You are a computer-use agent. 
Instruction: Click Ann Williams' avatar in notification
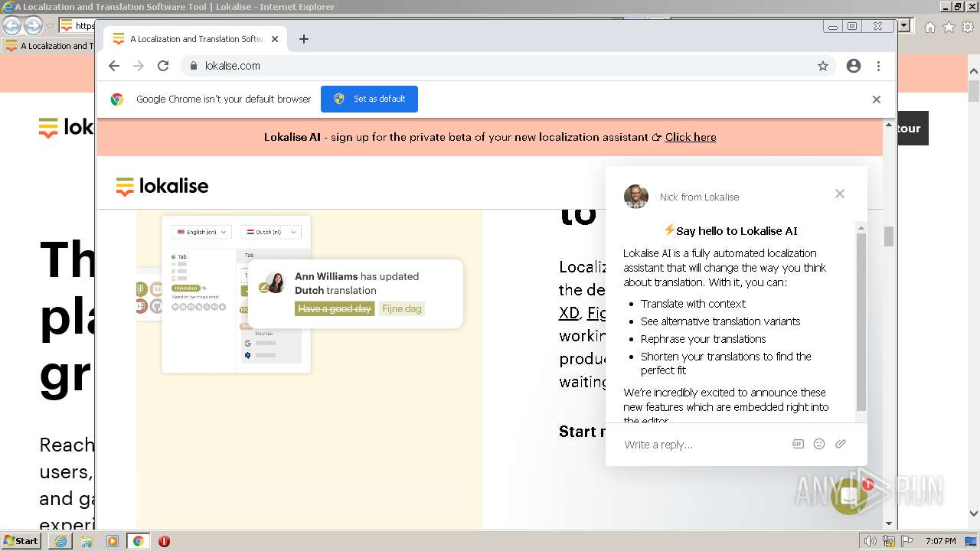[276, 282]
